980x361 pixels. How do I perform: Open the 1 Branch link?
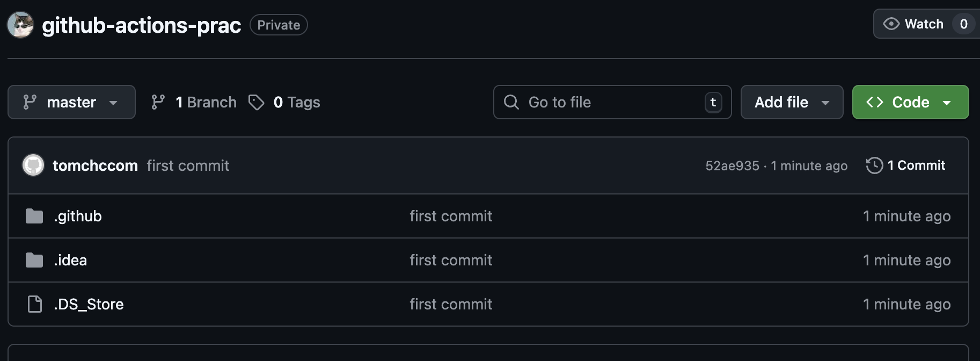click(206, 102)
